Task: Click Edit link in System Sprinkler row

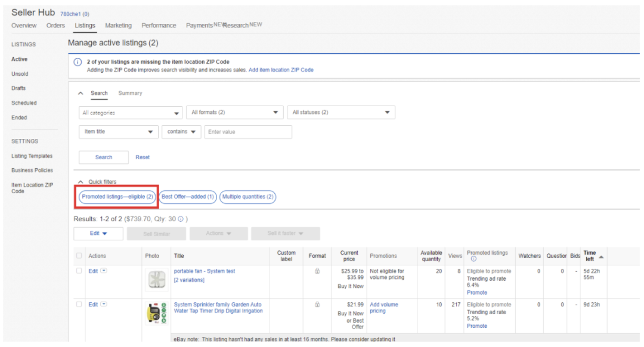Action: [93, 305]
